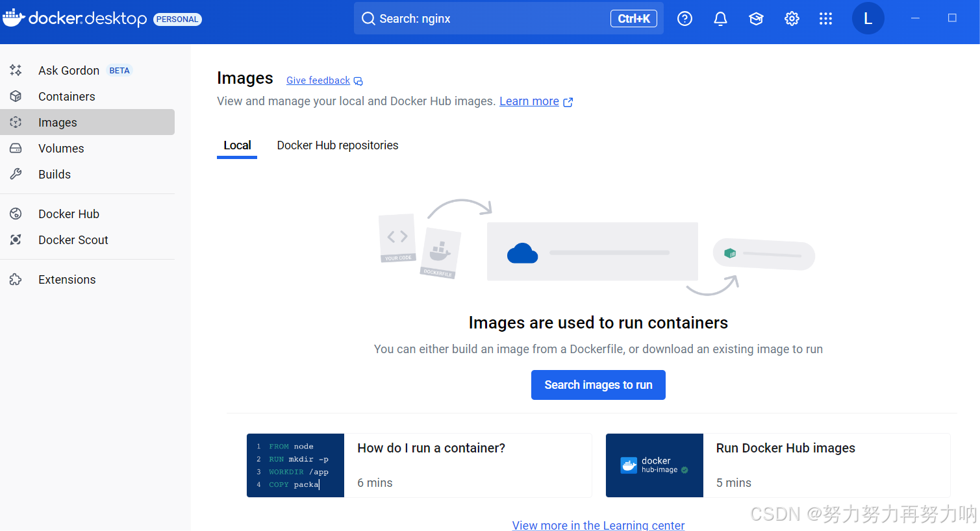Open the How do I run a container? card

(x=419, y=465)
